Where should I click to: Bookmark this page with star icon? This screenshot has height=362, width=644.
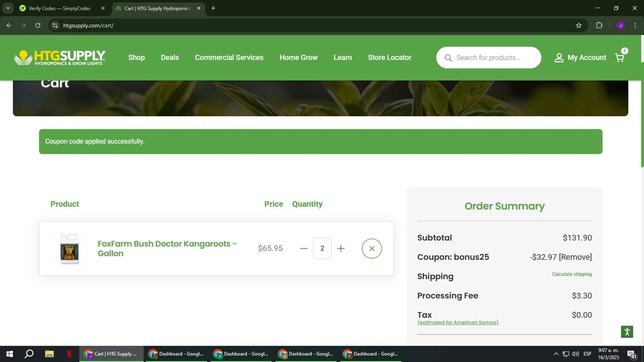pyautogui.click(x=579, y=26)
